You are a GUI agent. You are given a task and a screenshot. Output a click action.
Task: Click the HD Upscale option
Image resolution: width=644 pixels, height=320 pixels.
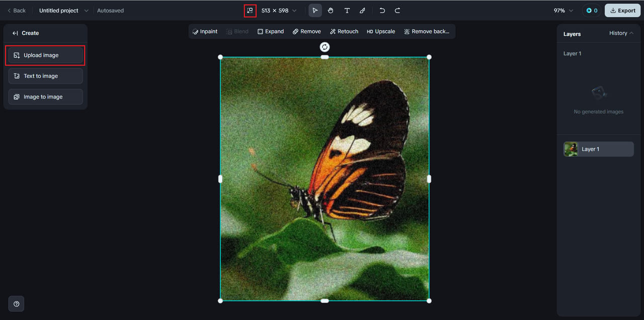click(x=381, y=31)
